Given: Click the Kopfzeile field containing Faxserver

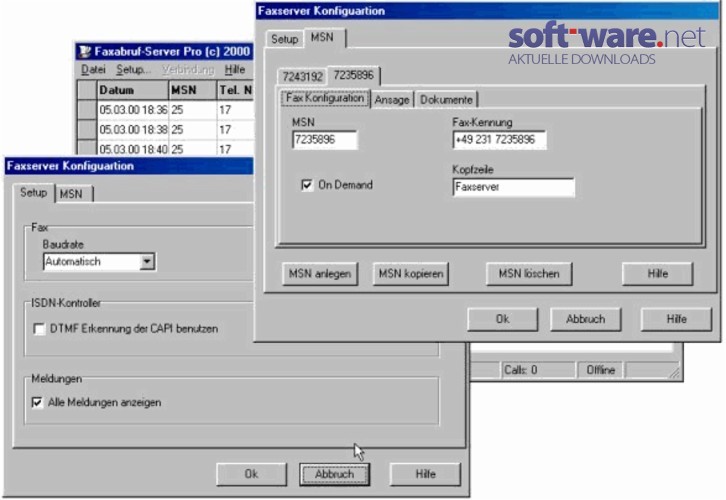Looking at the screenshot, I should pos(513,188).
